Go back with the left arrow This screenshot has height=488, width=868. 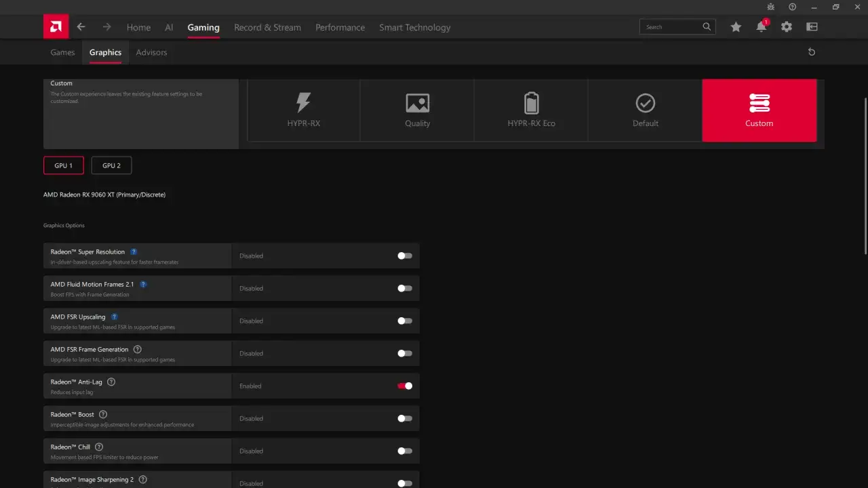[x=81, y=27]
